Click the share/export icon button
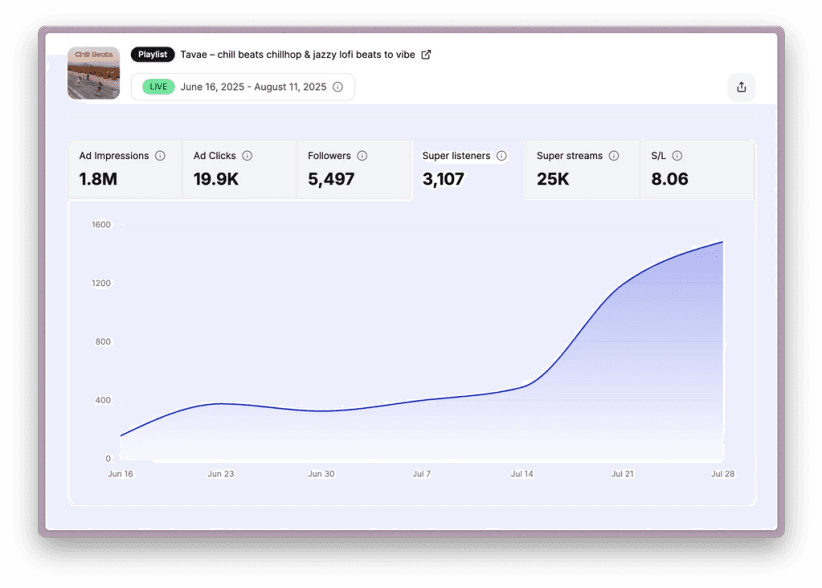The height and width of the screenshot is (588, 822). point(741,87)
